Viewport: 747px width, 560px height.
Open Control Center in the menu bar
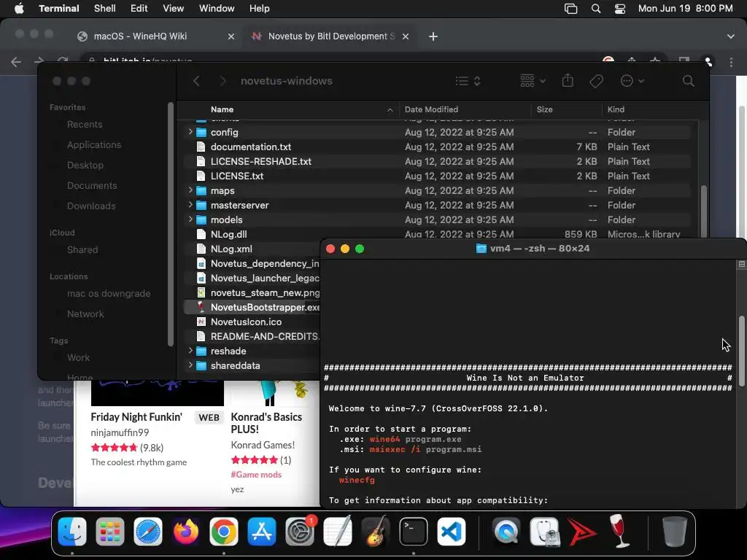pos(620,9)
